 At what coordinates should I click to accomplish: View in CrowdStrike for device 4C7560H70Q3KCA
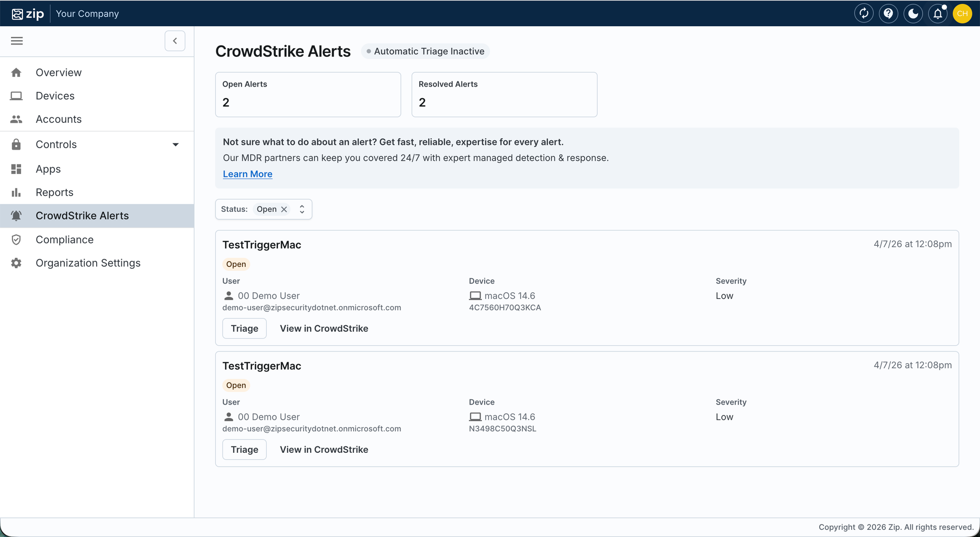click(324, 329)
